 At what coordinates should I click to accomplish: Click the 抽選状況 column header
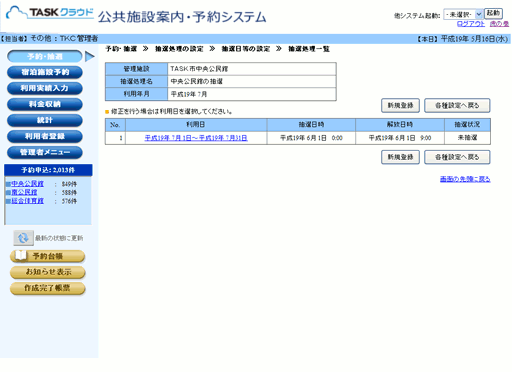click(467, 125)
